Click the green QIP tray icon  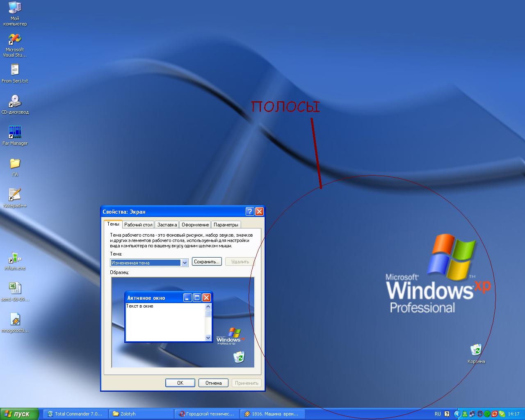point(465,414)
